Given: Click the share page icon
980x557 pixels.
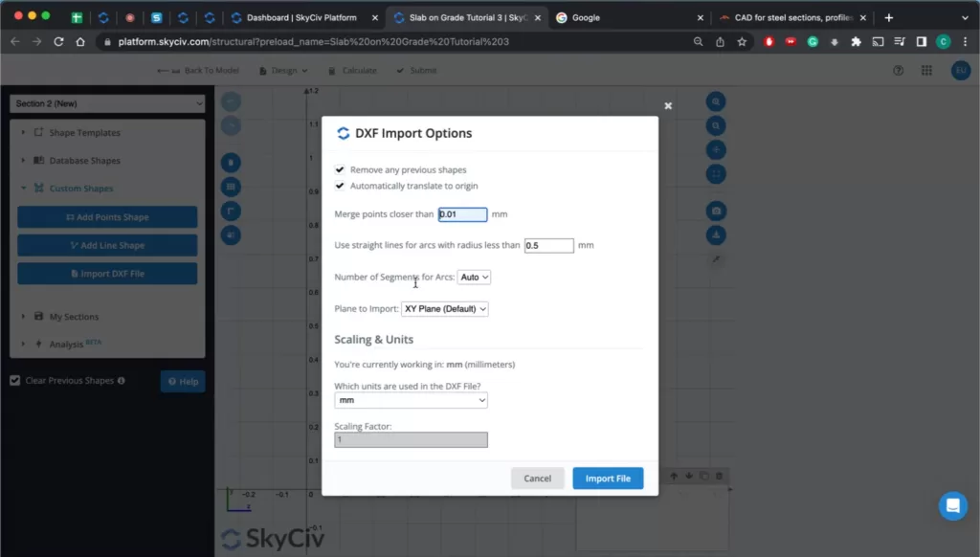Looking at the screenshot, I should [720, 42].
